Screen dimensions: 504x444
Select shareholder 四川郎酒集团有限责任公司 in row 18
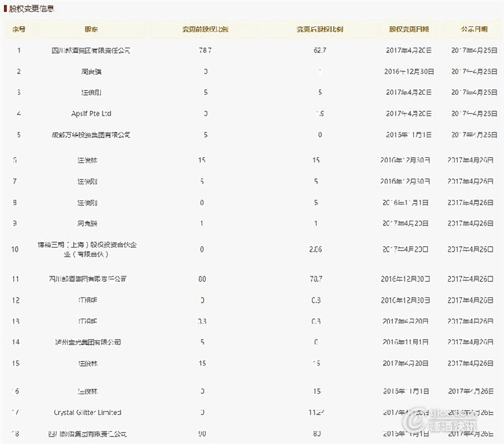[x=87, y=434]
